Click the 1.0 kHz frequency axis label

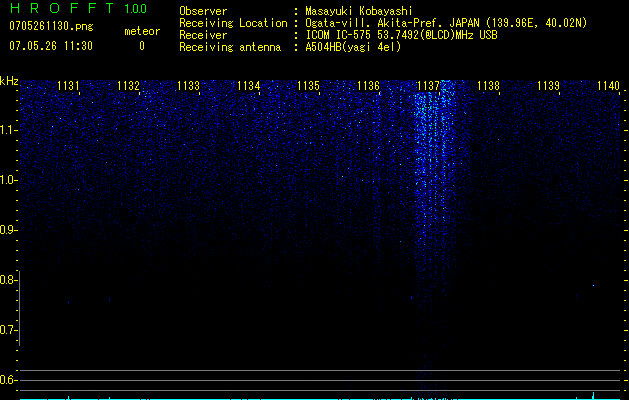[8, 180]
